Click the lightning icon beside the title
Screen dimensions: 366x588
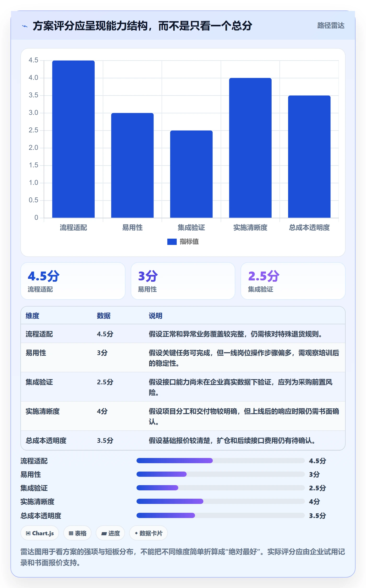[x=25, y=26]
